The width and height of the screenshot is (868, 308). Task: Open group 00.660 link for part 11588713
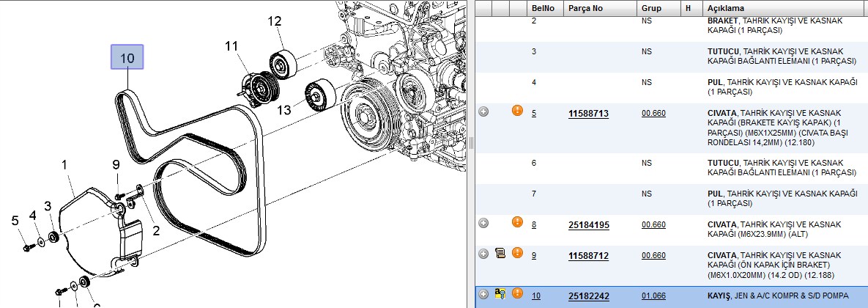click(x=654, y=114)
